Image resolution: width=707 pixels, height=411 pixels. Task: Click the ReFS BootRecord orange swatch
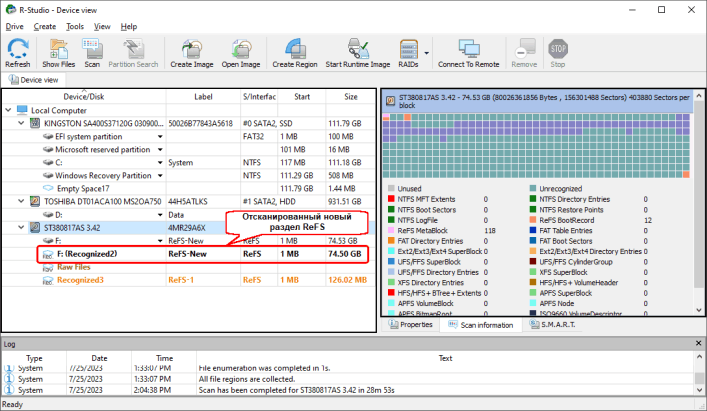[533, 220]
